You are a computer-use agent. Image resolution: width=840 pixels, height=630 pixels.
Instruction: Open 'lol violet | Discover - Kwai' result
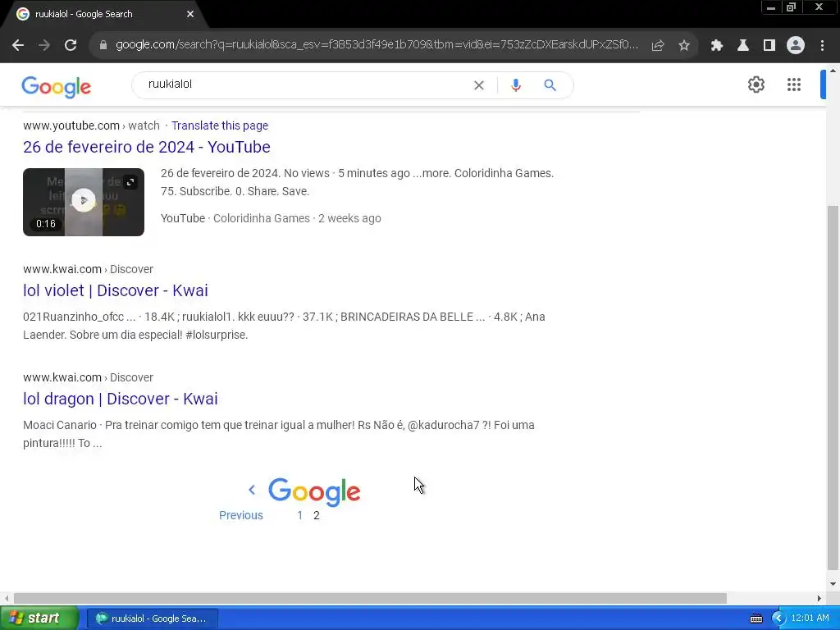(x=115, y=290)
